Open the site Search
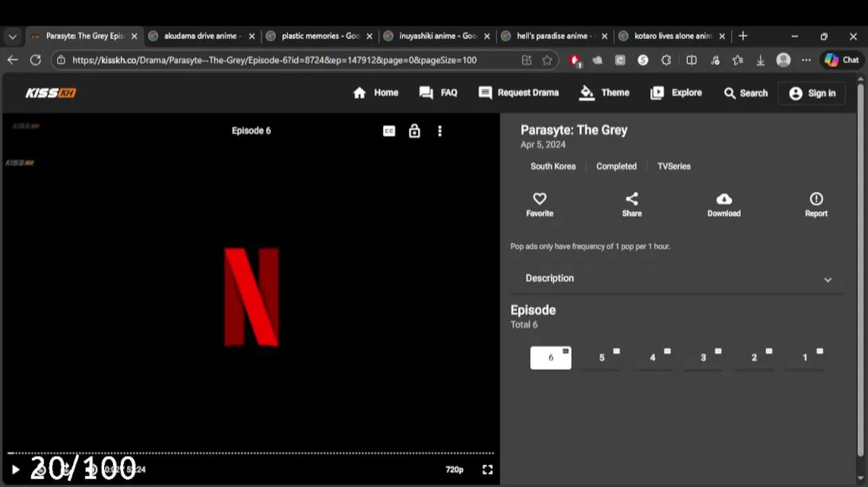The image size is (868, 487). tap(746, 93)
